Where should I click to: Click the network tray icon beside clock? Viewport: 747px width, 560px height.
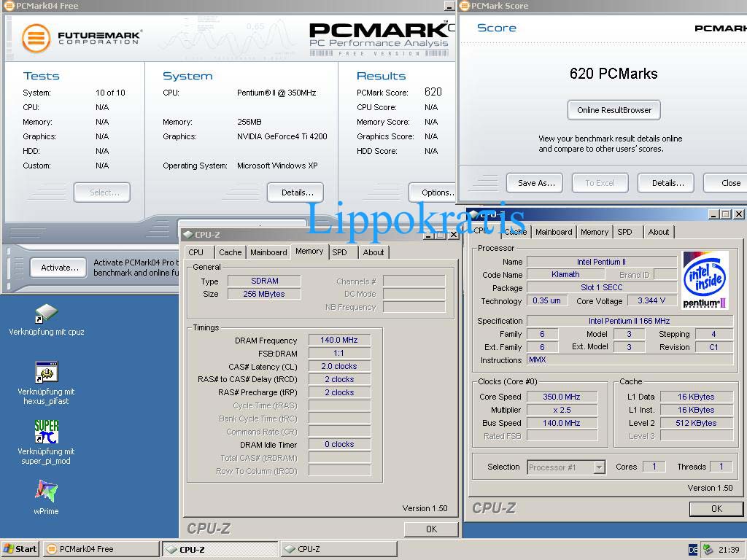pyautogui.click(x=708, y=550)
